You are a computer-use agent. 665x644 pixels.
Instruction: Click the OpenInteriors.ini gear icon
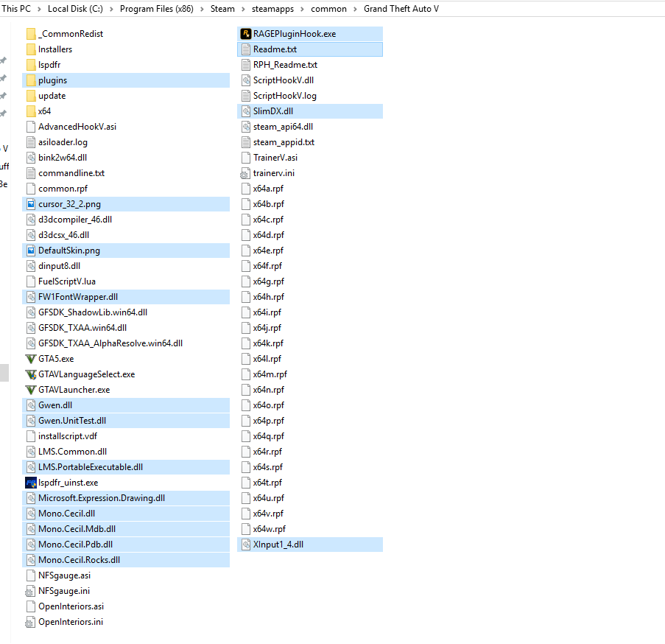pos(30,623)
